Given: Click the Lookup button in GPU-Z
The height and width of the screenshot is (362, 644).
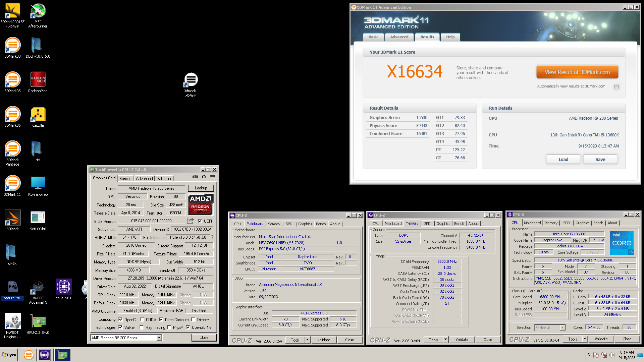Looking at the screenshot, I should click(201, 188).
